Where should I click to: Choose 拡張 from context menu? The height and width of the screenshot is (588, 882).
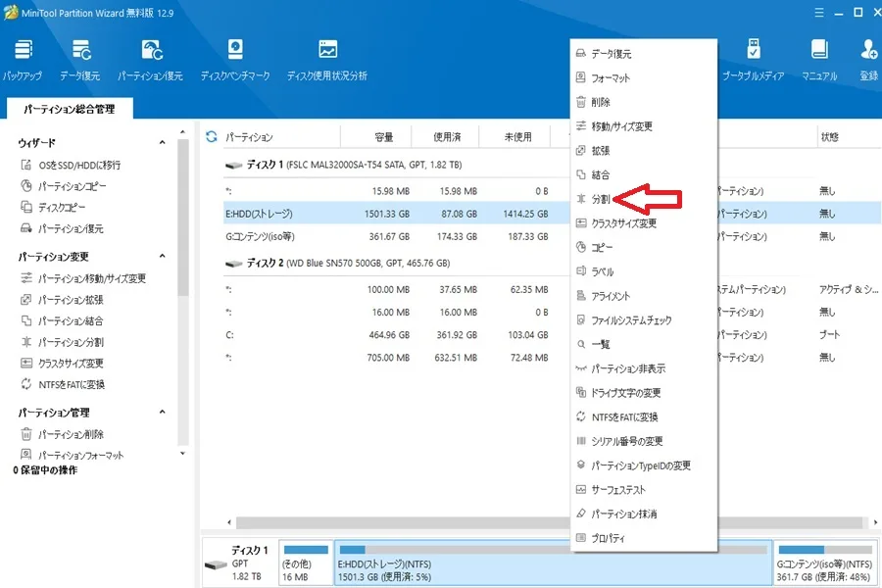(644, 151)
